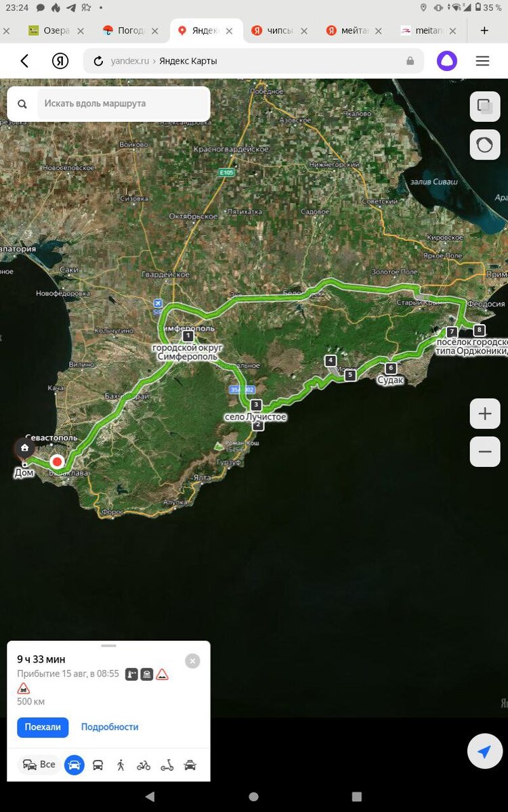508x812 pixels.
Task: Tap the ferry crossing warning icon
Action: click(x=146, y=674)
